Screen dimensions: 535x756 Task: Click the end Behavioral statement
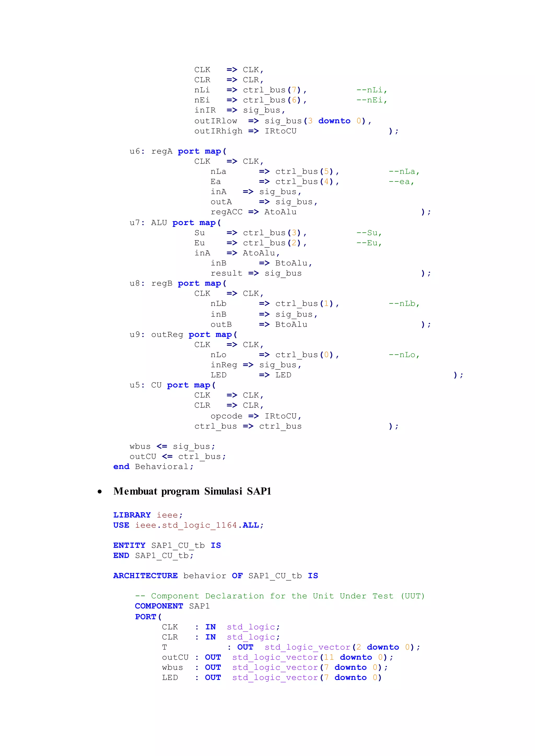153,467
